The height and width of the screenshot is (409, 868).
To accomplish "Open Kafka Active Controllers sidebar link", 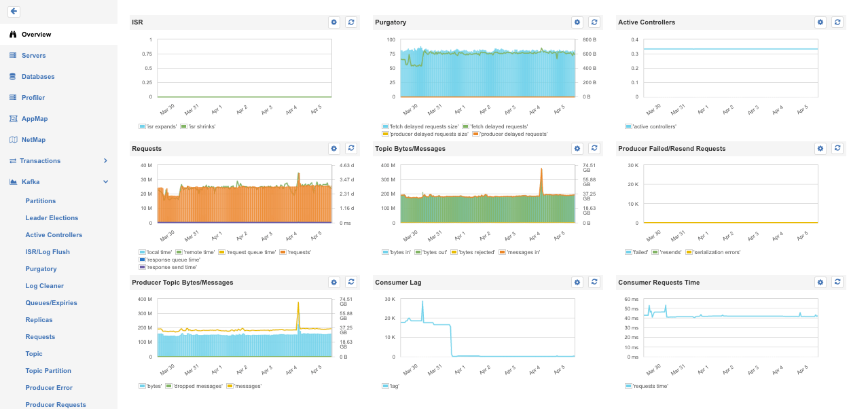I will 54,235.
